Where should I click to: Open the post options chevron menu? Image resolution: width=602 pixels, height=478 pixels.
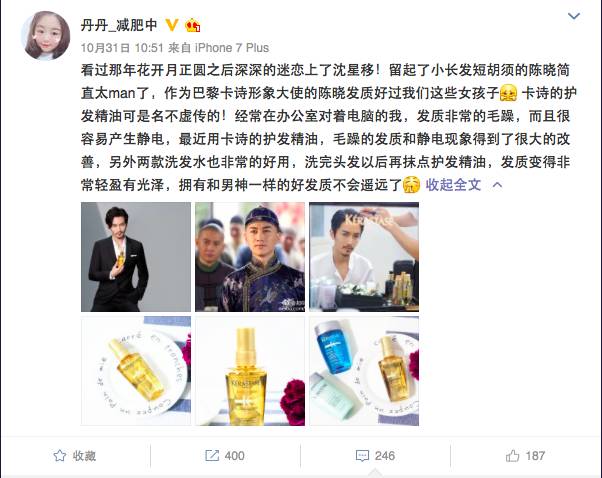click(x=574, y=16)
